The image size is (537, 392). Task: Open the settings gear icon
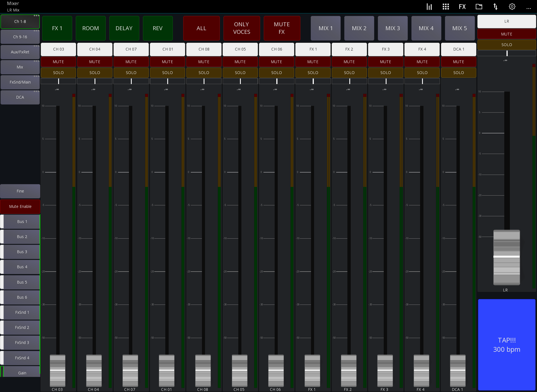pyautogui.click(x=512, y=7)
